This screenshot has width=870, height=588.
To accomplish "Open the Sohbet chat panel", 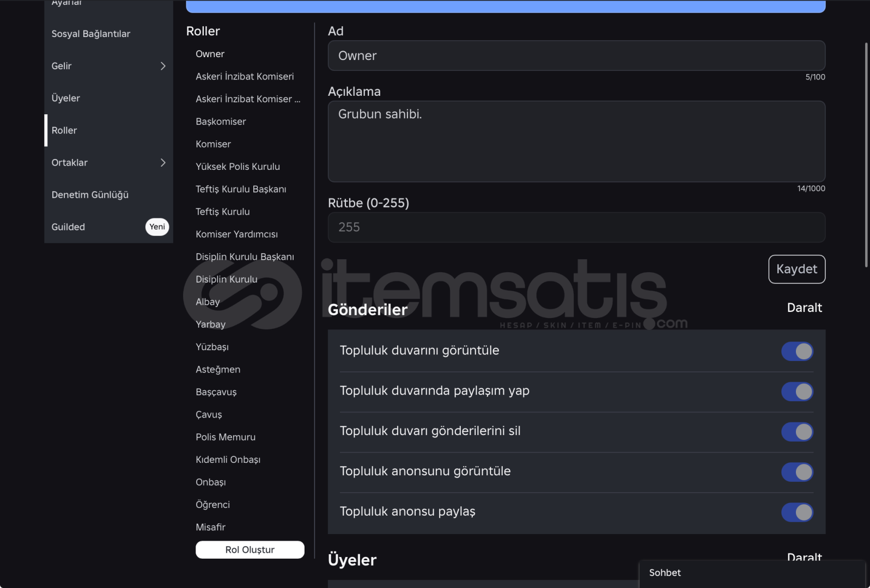I will (x=752, y=573).
